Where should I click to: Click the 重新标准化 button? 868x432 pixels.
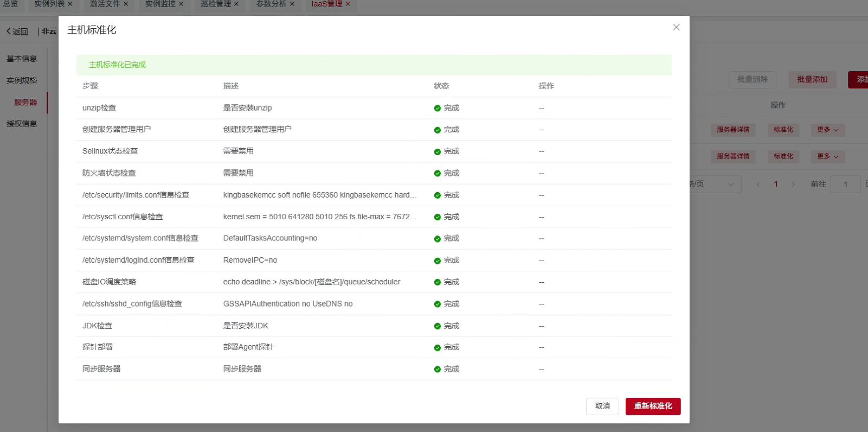click(x=653, y=406)
